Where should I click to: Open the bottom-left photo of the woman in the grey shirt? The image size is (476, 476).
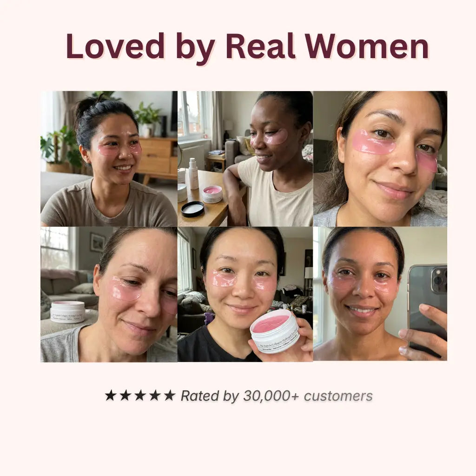click(x=109, y=294)
